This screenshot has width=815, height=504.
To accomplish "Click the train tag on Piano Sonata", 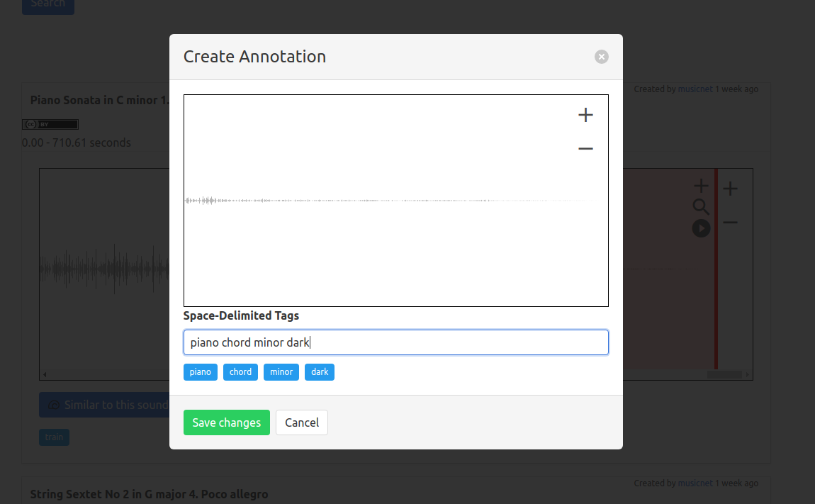I will [x=54, y=437].
